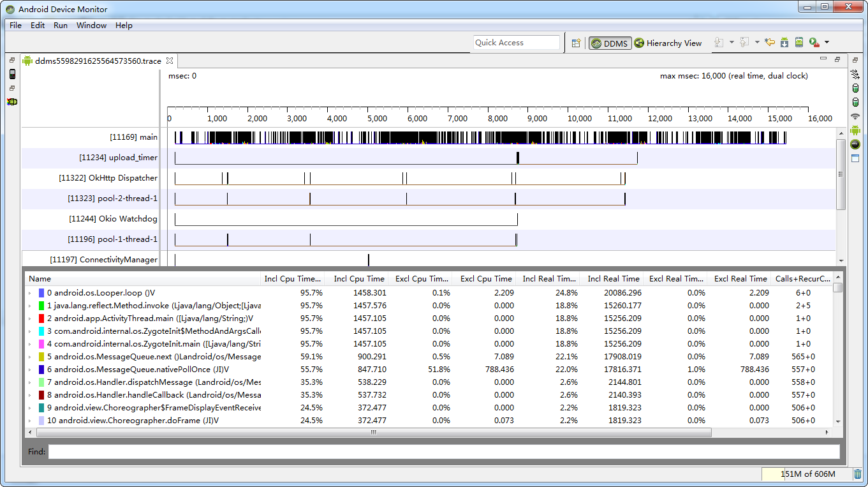This screenshot has height=487, width=868.
Task: Select the [11322] OkHttp Dispatcher thread row
Action: pyautogui.click(x=429, y=178)
